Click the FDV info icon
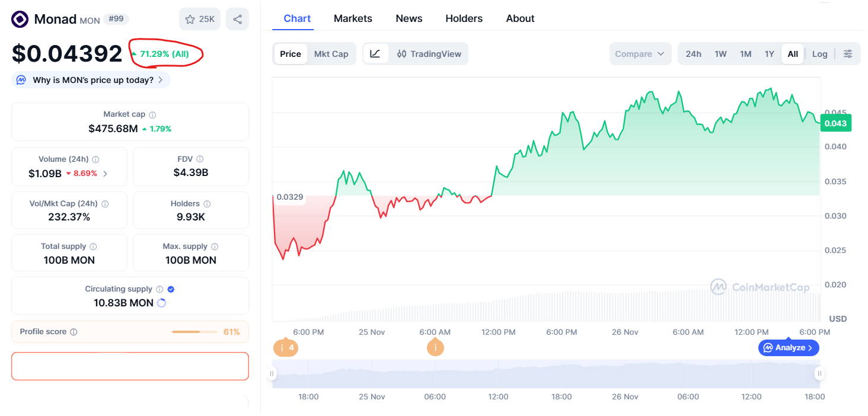 coord(200,159)
